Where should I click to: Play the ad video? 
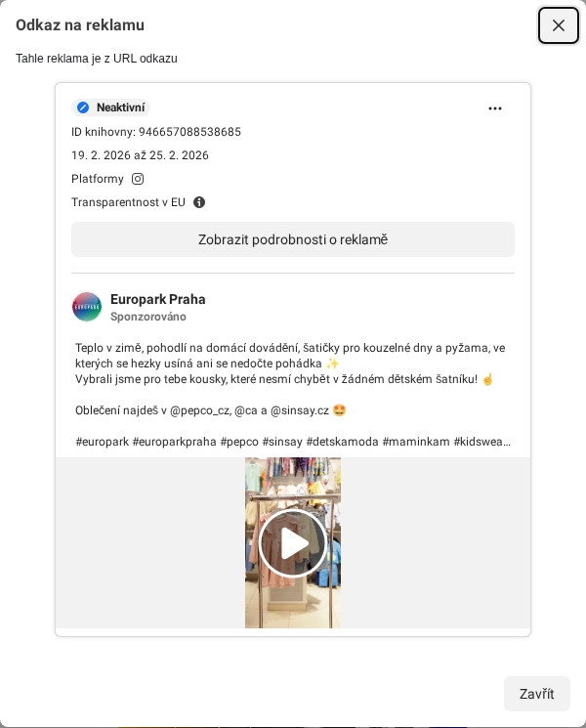pos(293,542)
